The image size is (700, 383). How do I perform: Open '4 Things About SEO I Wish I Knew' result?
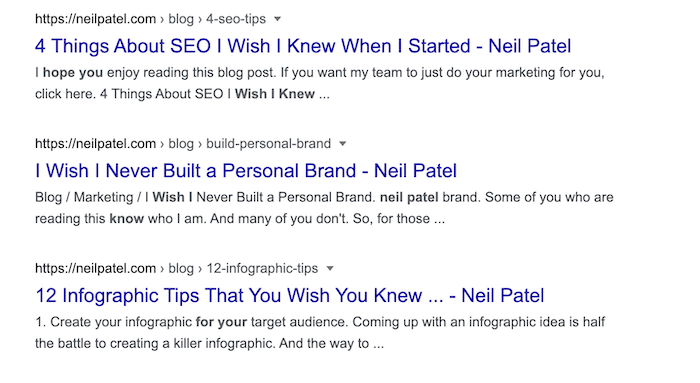coord(303,46)
